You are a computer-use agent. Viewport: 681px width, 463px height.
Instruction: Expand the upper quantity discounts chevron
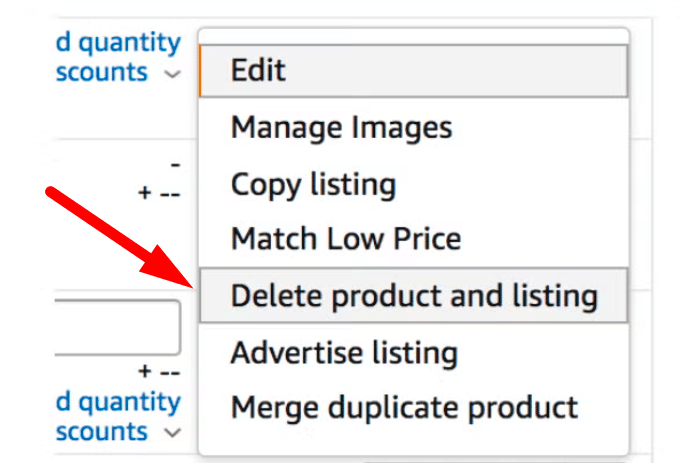(172, 74)
